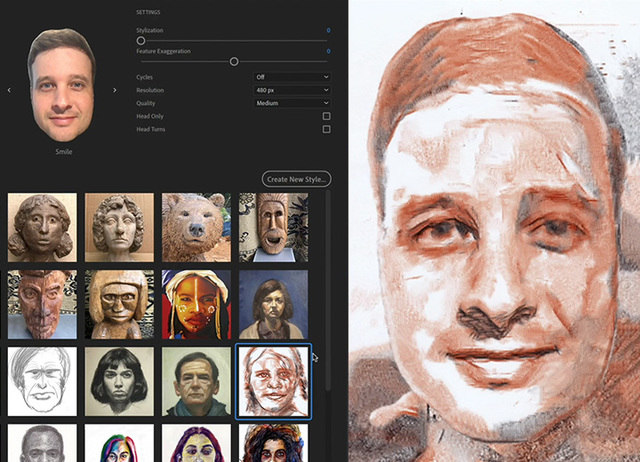Screen dimensions: 640x462
Task: Click the Smile source face photo
Action: [62, 85]
